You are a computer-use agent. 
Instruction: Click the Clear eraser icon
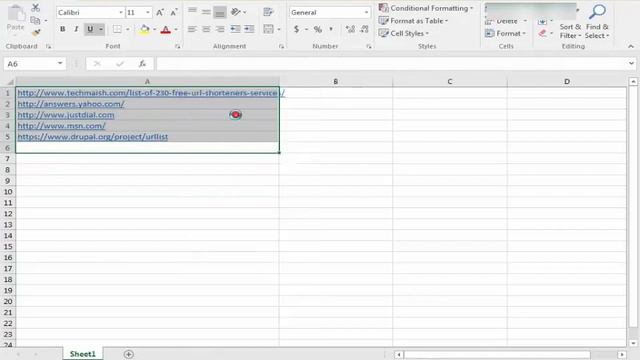pyautogui.click(x=542, y=33)
